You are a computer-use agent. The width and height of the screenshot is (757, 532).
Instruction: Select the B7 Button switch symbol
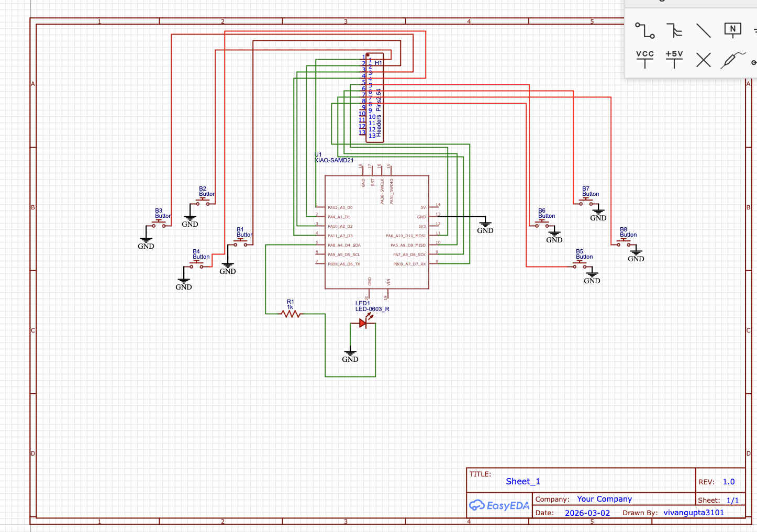[x=585, y=203]
